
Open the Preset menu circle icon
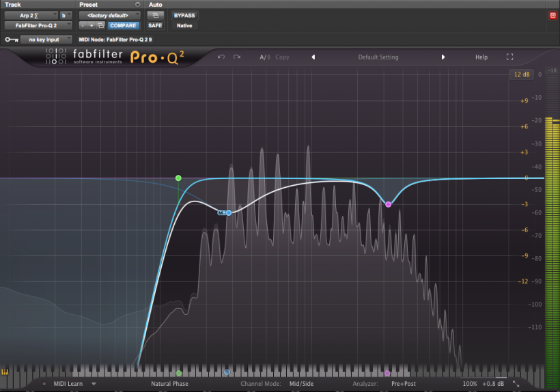[x=137, y=5]
